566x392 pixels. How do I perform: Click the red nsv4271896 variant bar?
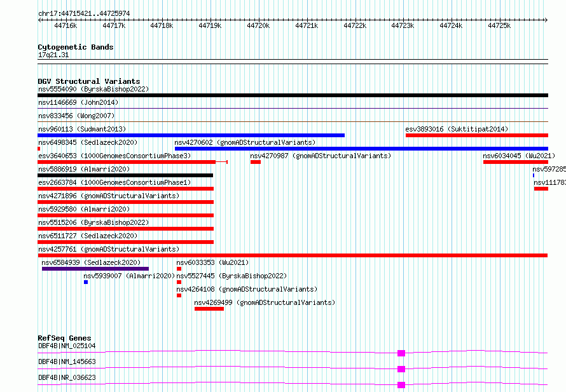pyautogui.click(x=126, y=202)
